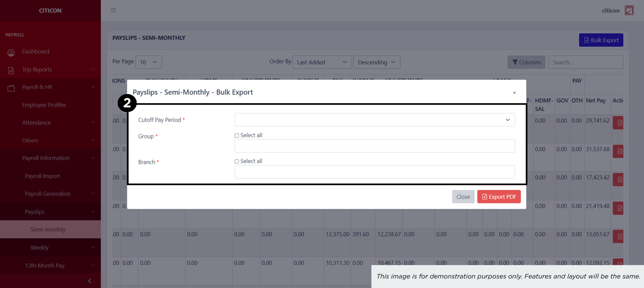Click the Group selection input field
This screenshot has height=288, width=644.
374,146
